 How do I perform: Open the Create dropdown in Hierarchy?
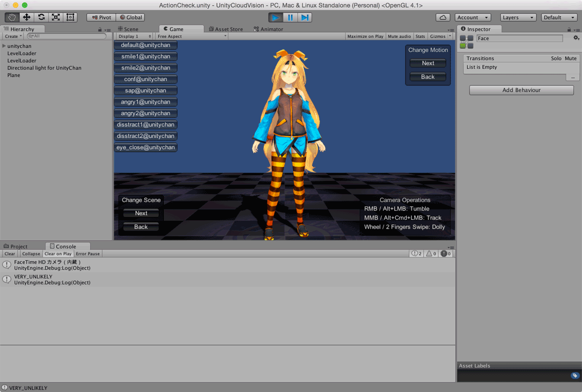14,36
